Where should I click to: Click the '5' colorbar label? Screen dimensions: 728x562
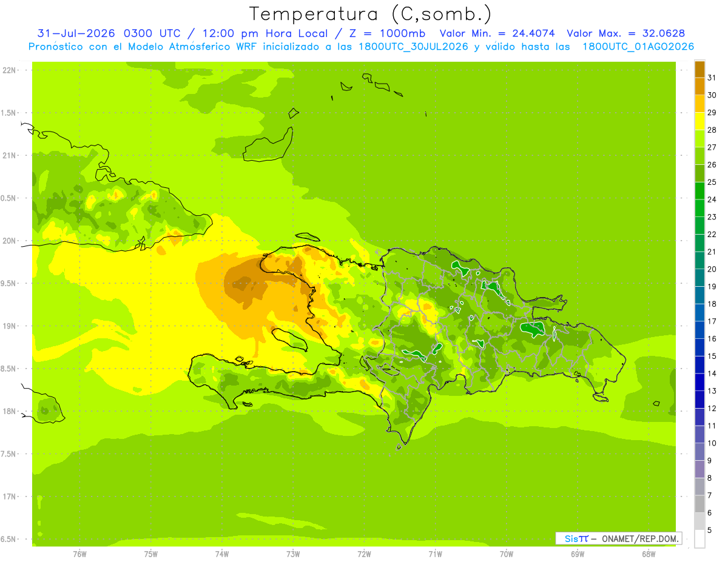click(x=710, y=530)
